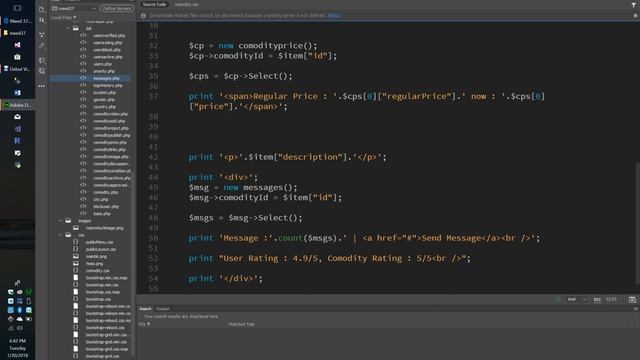
Task: Collapse the images folder in the file tree
Action: 60,220
